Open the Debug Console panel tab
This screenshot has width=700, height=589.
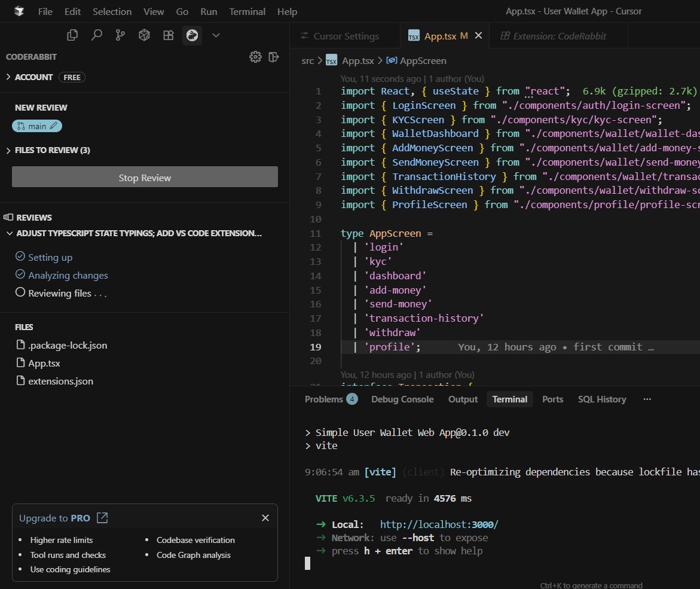pos(402,399)
